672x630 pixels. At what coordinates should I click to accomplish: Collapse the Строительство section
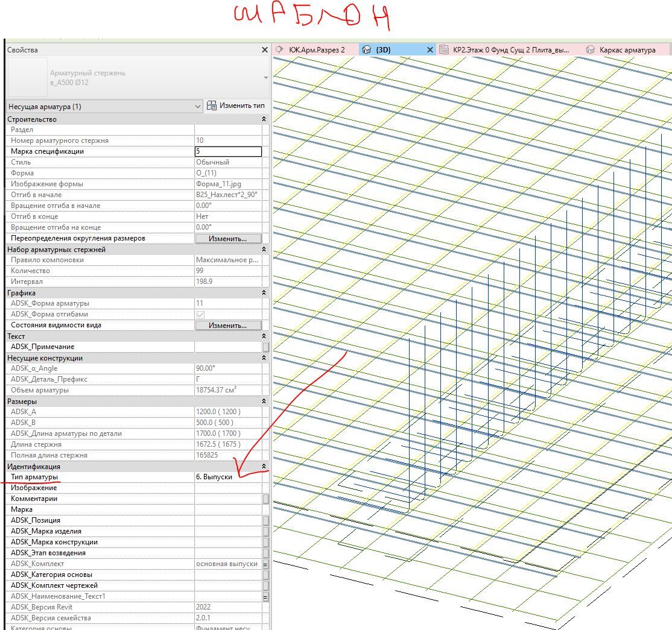point(264,119)
